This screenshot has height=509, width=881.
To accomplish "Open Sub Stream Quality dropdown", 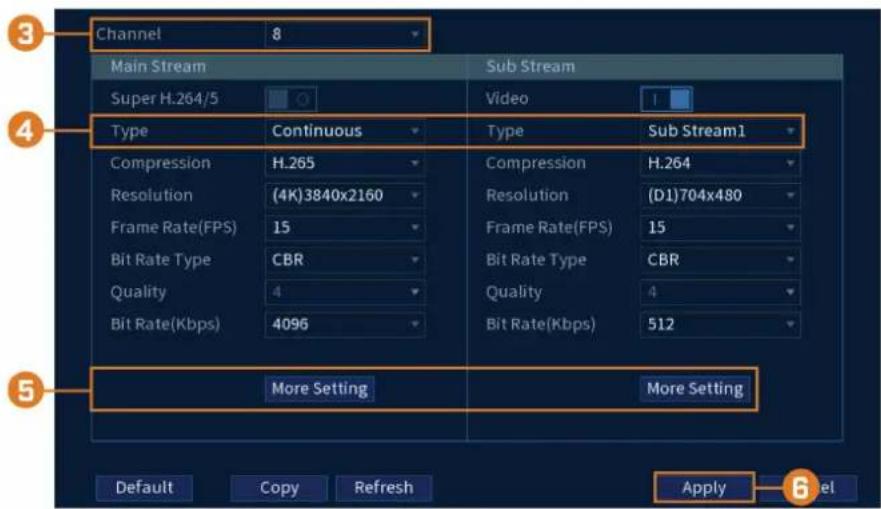I will click(720, 292).
